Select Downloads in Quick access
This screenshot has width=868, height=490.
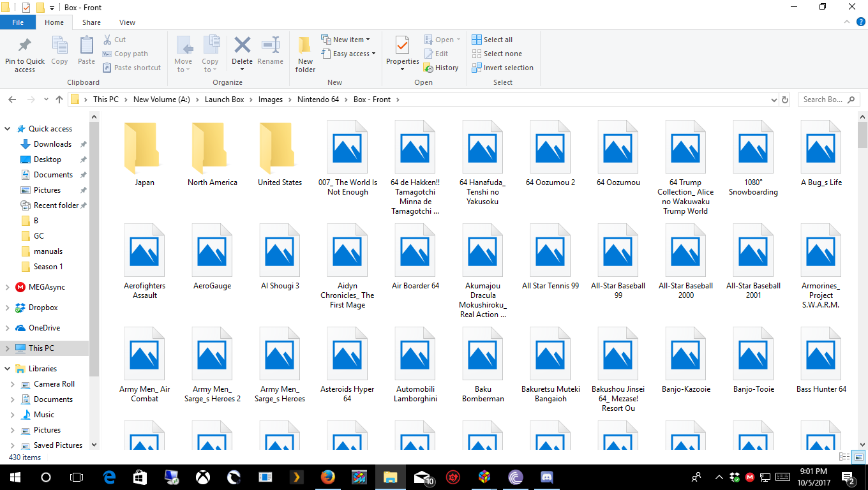click(x=52, y=144)
